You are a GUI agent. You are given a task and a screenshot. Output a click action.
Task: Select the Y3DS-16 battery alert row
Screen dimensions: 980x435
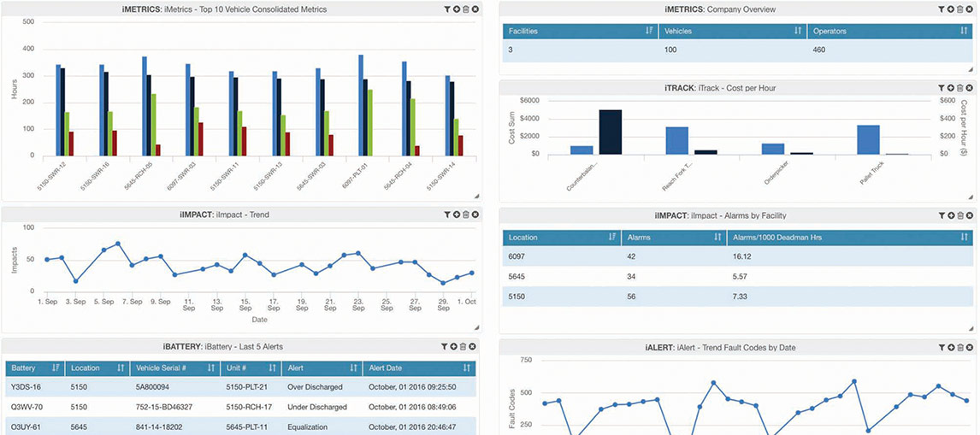239,387
